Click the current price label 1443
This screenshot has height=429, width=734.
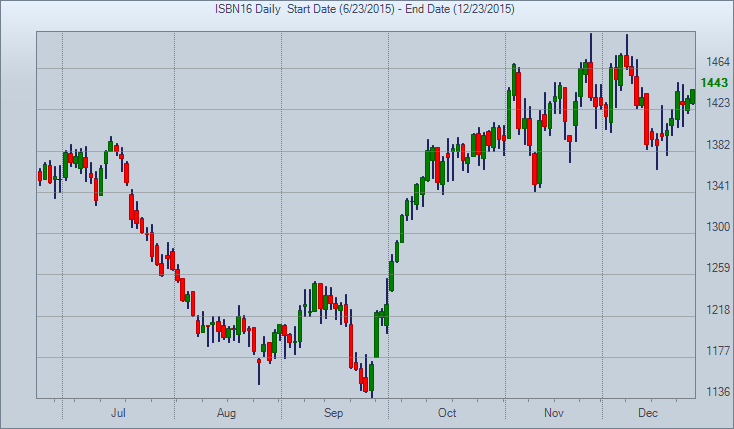(714, 83)
